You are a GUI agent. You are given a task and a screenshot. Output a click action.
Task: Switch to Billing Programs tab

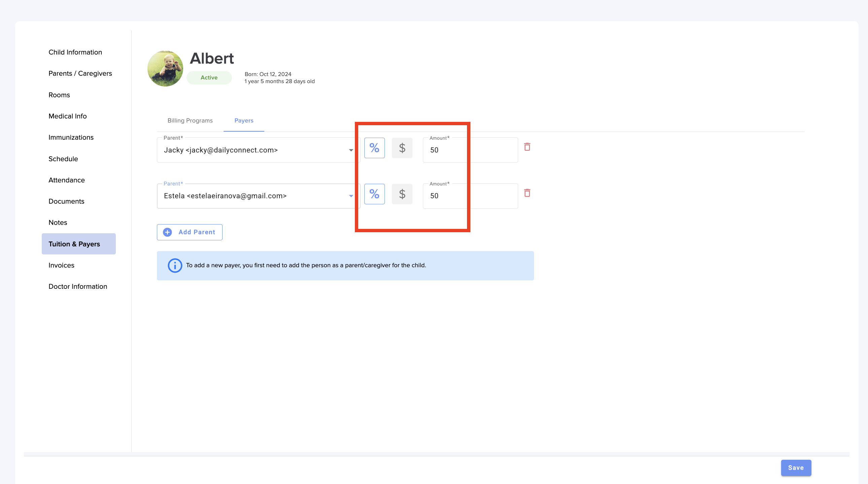click(x=190, y=120)
